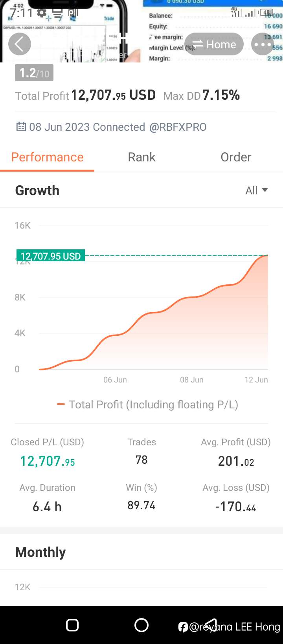Select the Performance tab
The image size is (283, 644).
[x=47, y=157]
